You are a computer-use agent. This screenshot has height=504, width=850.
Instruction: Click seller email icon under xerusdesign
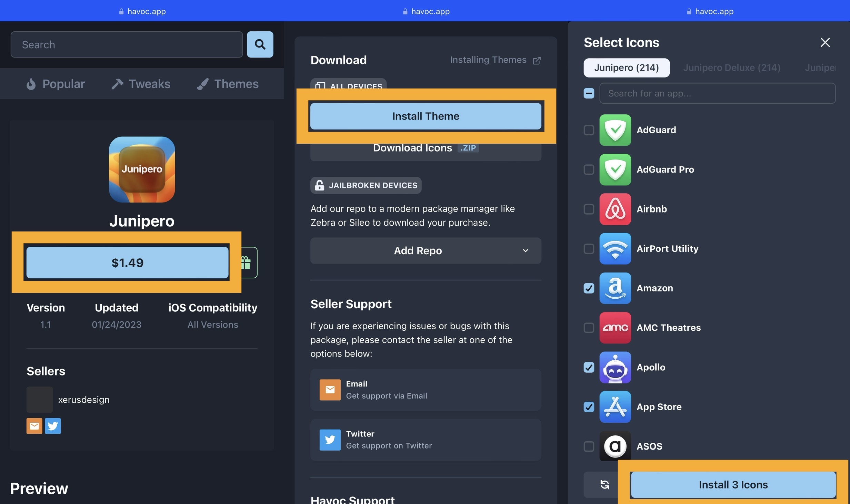(x=34, y=426)
